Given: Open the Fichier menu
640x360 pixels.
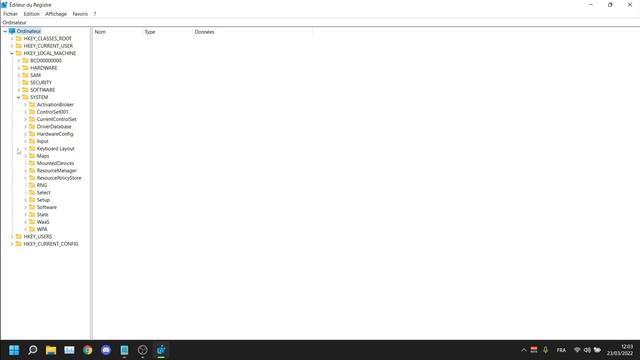Looking at the screenshot, I should pos(10,14).
